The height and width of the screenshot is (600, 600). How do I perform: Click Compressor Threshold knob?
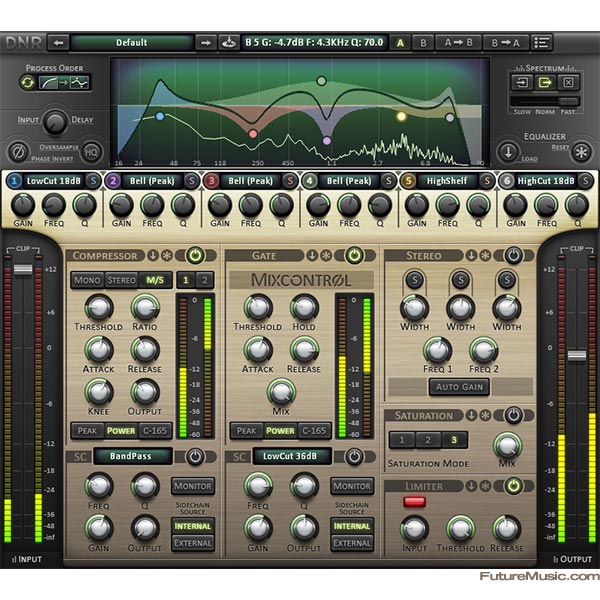point(99,308)
